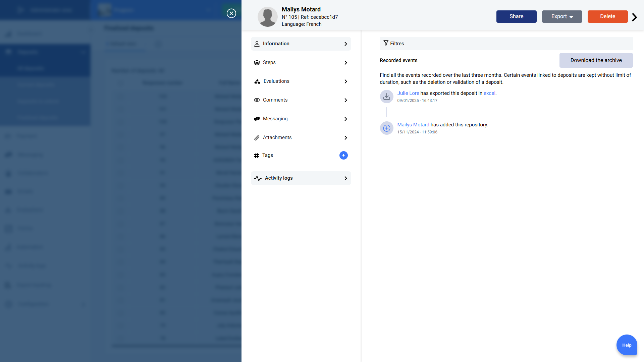This screenshot has height=362, width=644.
Task: Click the Evaluations stars icon
Action: (x=257, y=81)
